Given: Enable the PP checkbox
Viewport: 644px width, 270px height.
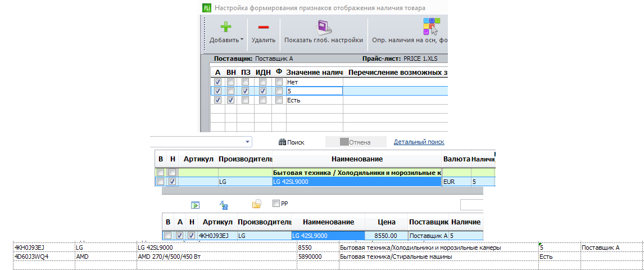Looking at the screenshot, I should 276,203.
